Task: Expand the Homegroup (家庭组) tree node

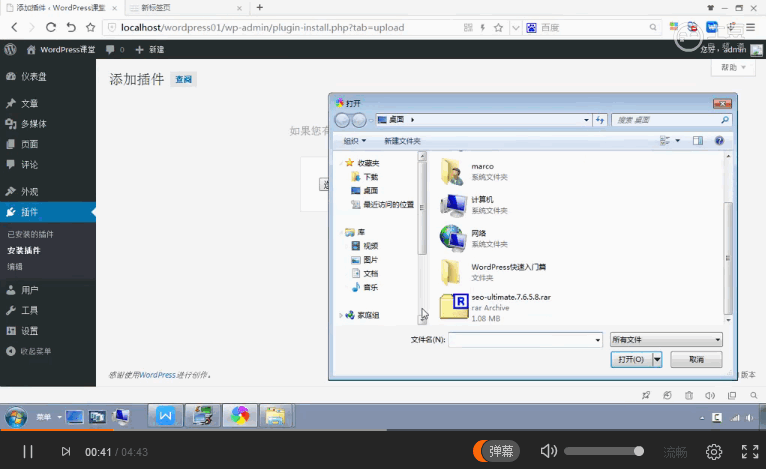Action: [x=341, y=316]
